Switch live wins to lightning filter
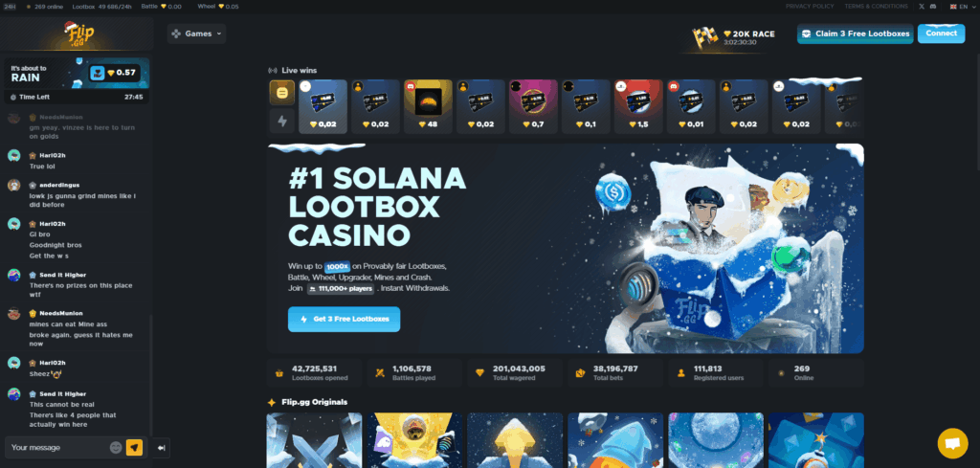The height and width of the screenshot is (468, 980). pyautogui.click(x=282, y=122)
